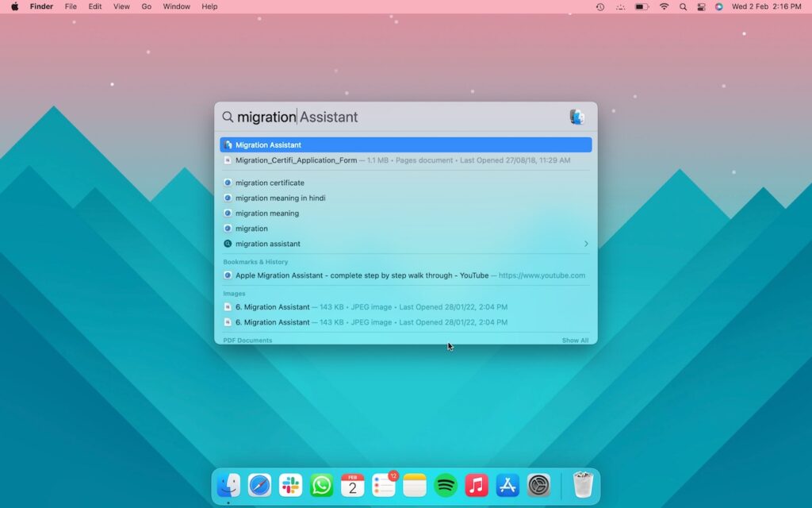This screenshot has height=508, width=812.
Task: Launch Safari from the Dock
Action: click(259, 485)
